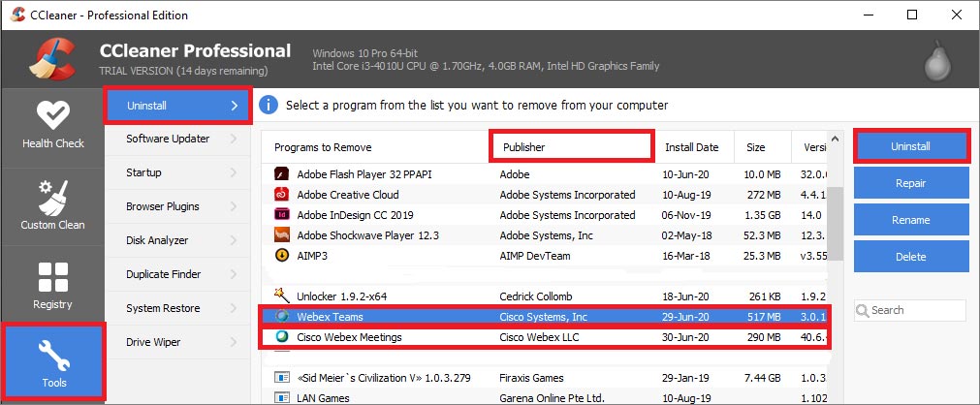
Task: Select Adobe Creative Cloud icon
Action: coord(281,195)
